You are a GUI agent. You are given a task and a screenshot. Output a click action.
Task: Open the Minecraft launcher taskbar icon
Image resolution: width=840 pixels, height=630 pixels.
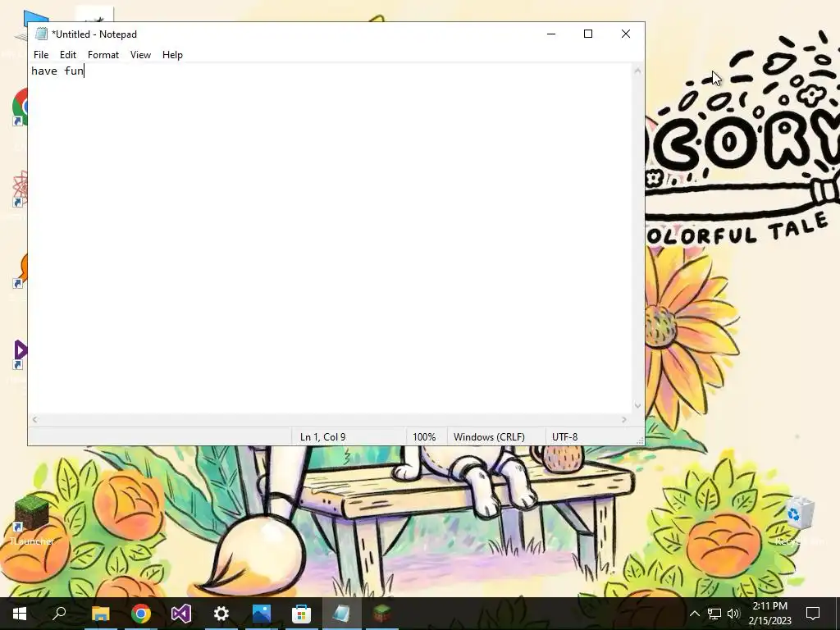click(382, 614)
